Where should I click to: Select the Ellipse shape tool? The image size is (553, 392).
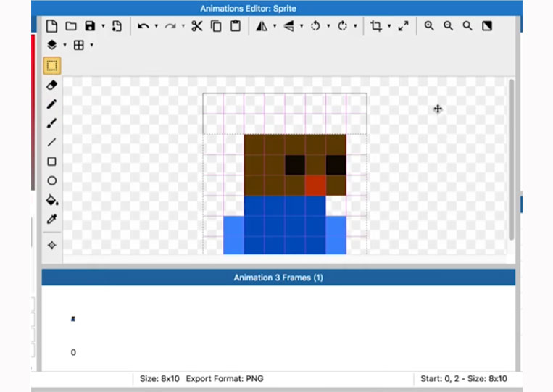(52, 181)
